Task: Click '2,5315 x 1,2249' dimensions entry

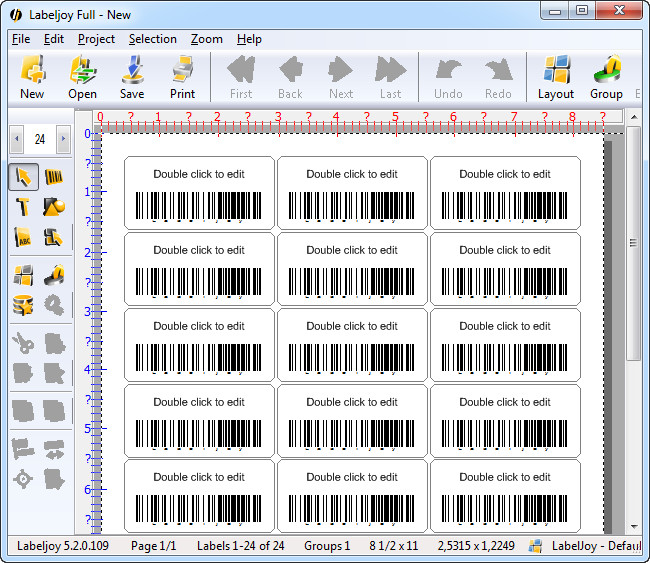Action: coord(476,546)
